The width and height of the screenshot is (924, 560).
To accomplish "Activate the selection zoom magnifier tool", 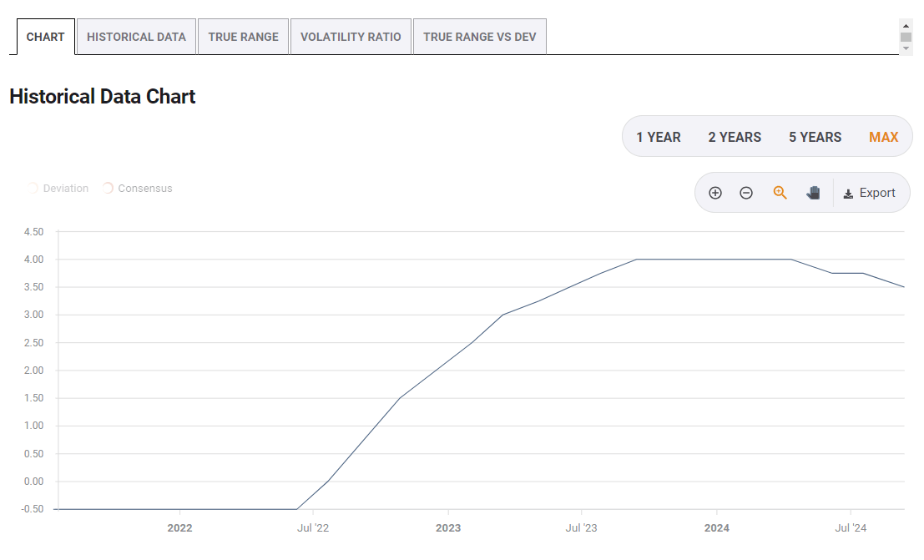I will tap(780, 193).
